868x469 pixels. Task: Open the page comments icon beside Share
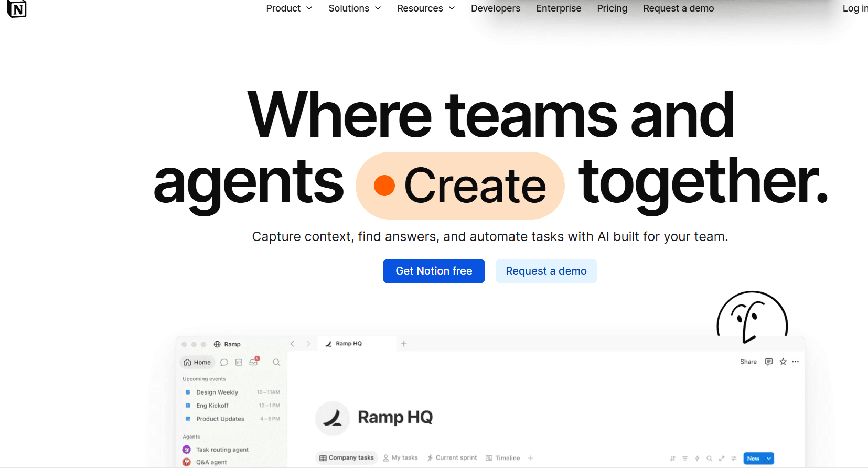[769, 362]
